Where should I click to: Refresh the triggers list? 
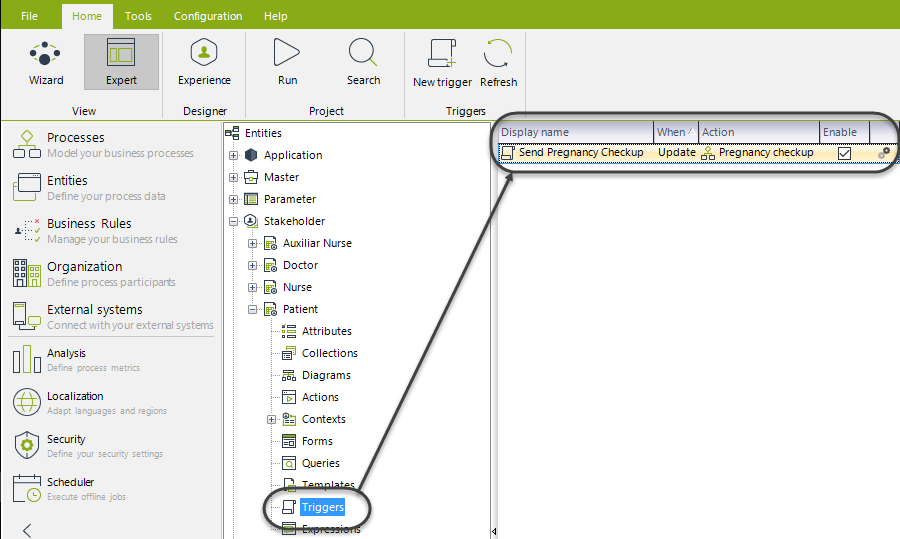(x=498, y=63)
